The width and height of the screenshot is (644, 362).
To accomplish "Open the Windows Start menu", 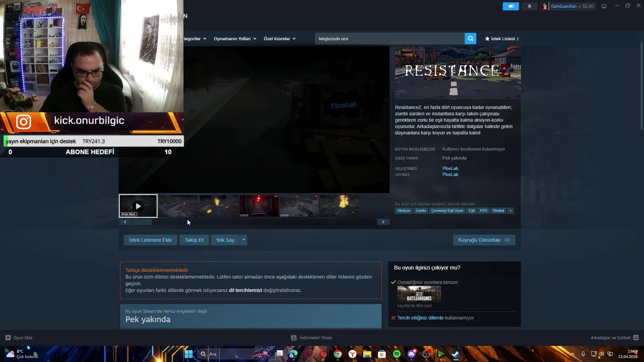I will point(188,354).
